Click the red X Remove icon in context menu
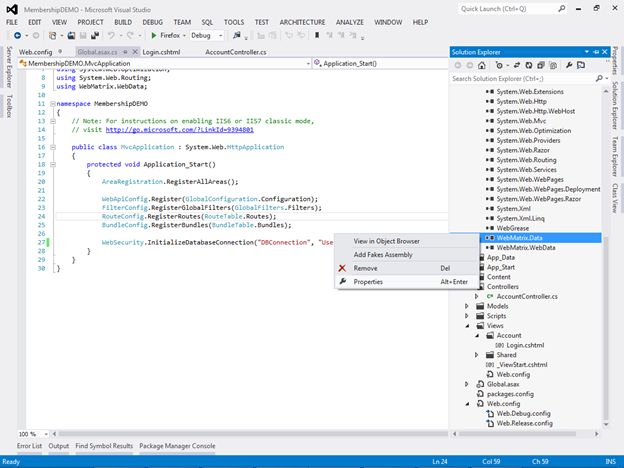Screen dimensions: 624x468 click(343, 268)
